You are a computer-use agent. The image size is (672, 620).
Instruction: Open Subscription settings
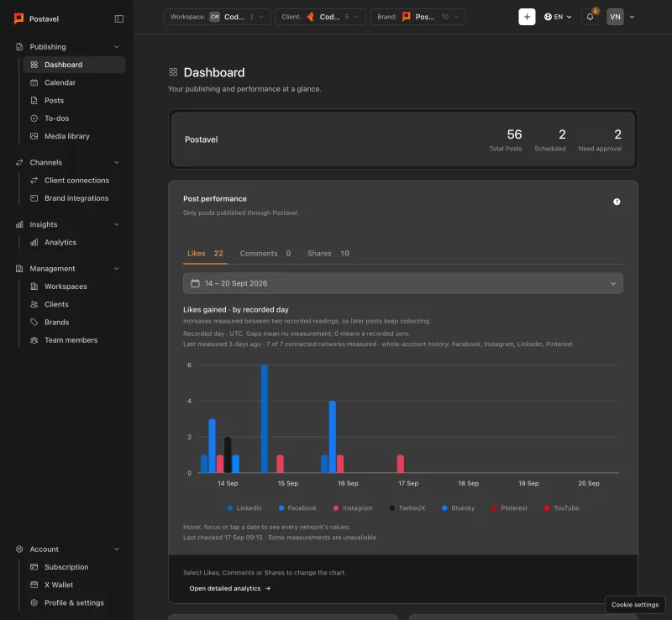point(74,567)
